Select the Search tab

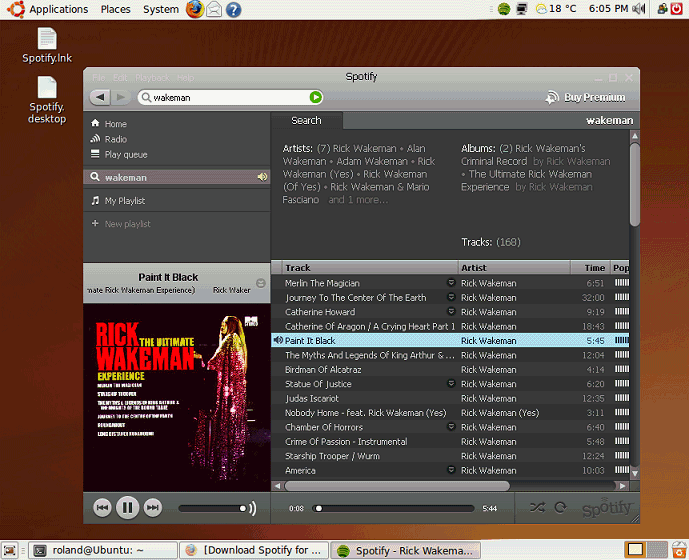[x=306, y=121]
